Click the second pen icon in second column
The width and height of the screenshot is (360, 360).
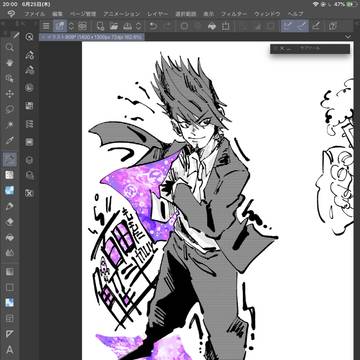click(x=29, y=70)
